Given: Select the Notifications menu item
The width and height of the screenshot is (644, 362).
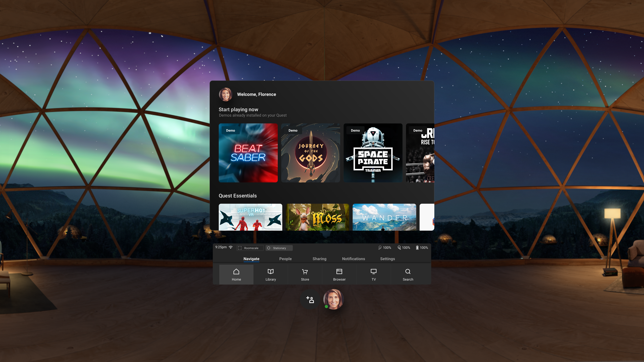Looking at the screenshot, I should (x=353, y=258).
